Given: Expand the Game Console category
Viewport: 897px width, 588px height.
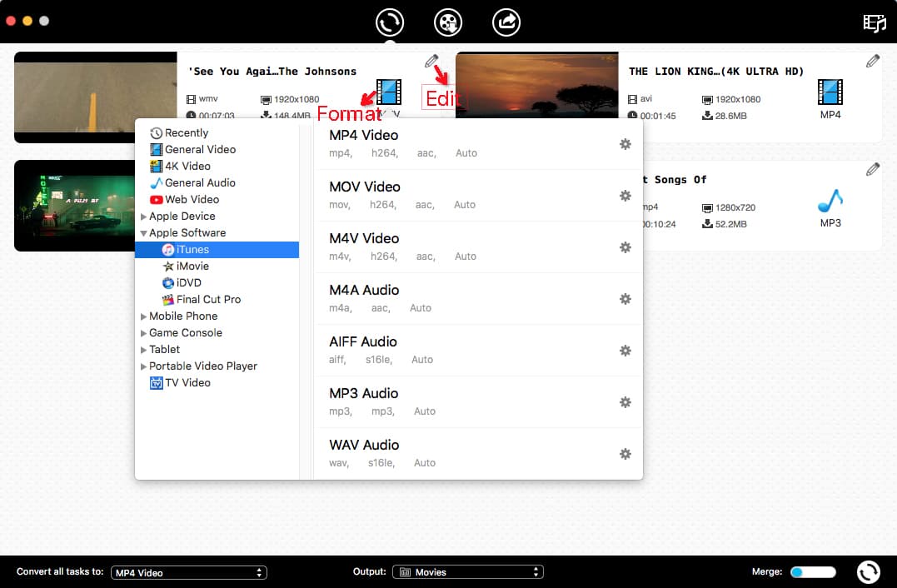Looking at the screenshot, I should click(143, 333).
